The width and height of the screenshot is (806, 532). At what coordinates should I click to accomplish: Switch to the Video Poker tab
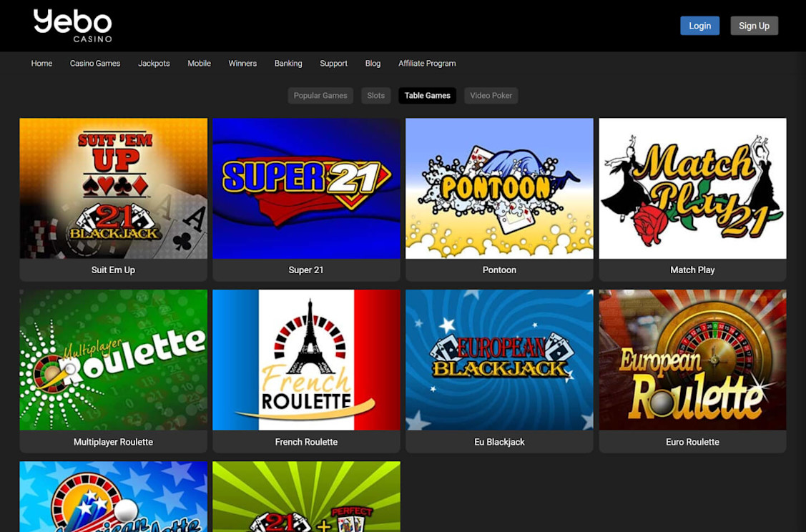pos(491,96)
